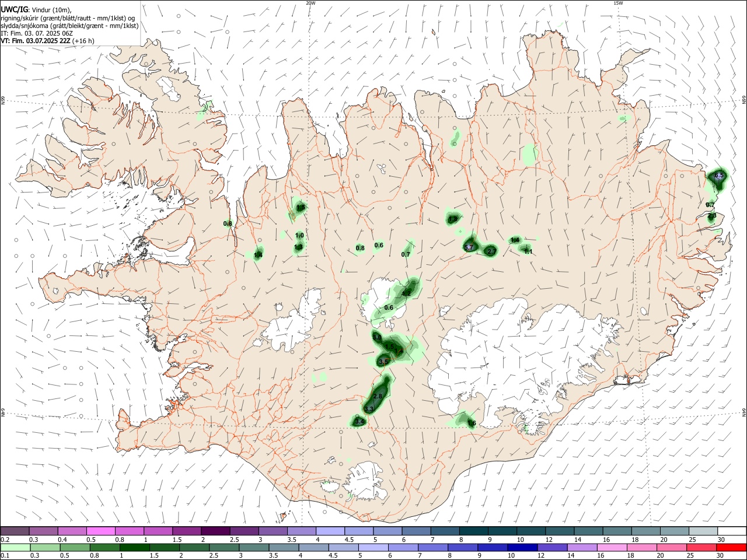Click the 'slydda/snjókoma' legend description line
This screenshot has width=747, height=560.
point(69,26)
